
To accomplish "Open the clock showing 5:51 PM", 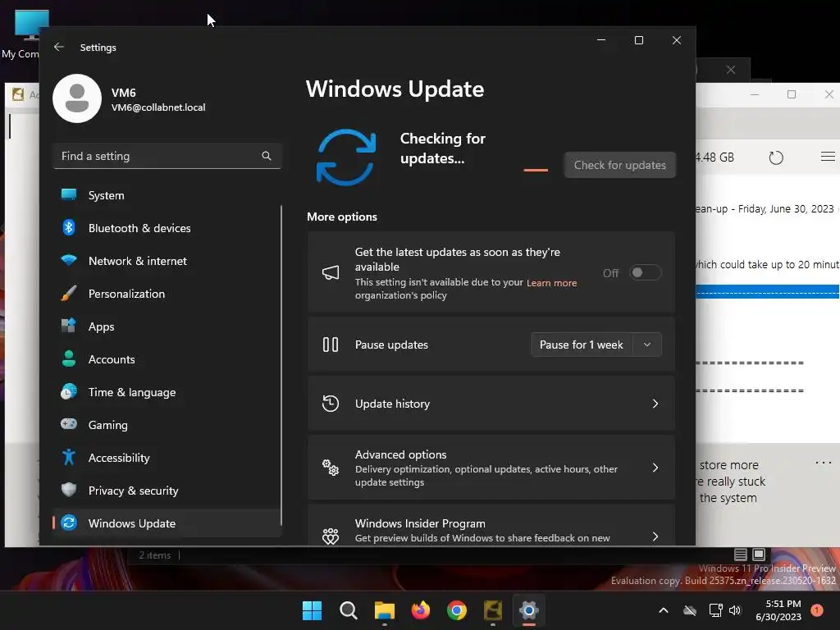I will tap(778, 610).
